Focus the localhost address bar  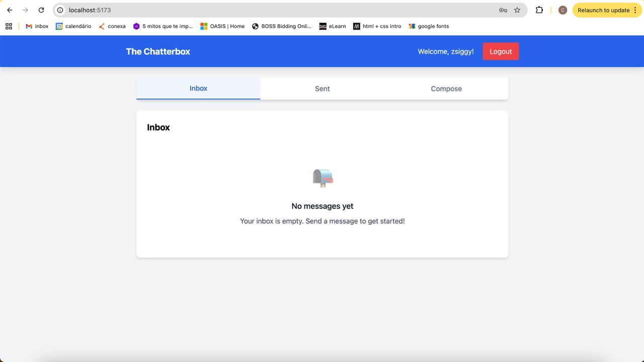point(282,10)
